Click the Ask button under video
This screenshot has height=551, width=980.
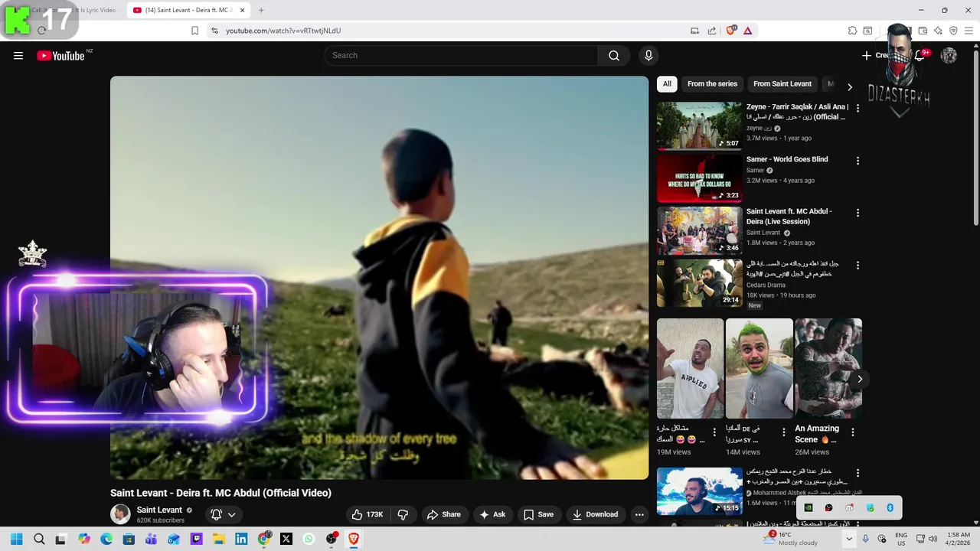pyautogui.click(x=492, y=514)
